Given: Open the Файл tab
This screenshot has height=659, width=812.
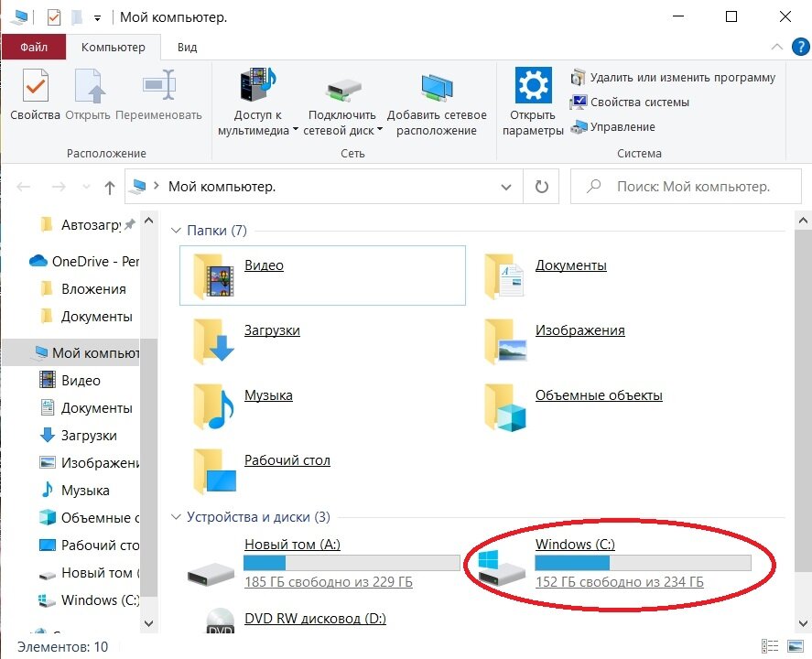Looking at the screenshot, I should [34, 47].
